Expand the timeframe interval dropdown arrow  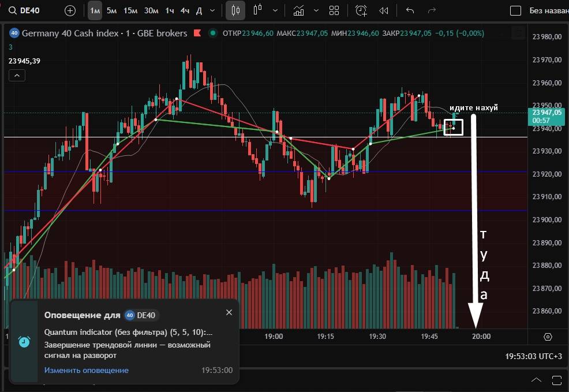214,10
